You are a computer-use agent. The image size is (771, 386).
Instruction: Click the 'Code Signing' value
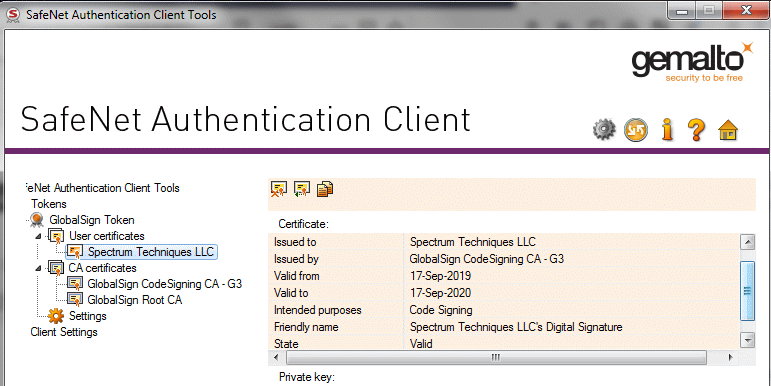(x=441, y=310)
